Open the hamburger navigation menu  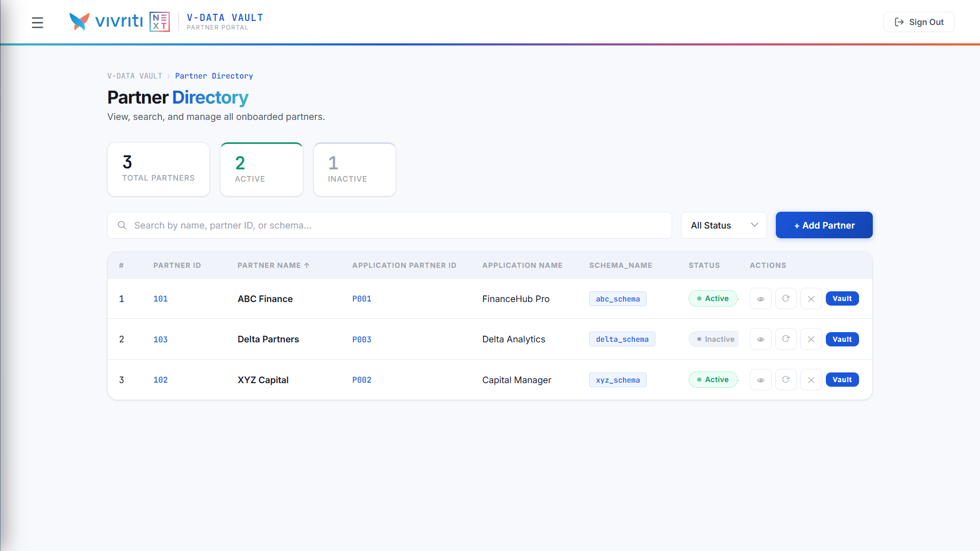37,22
